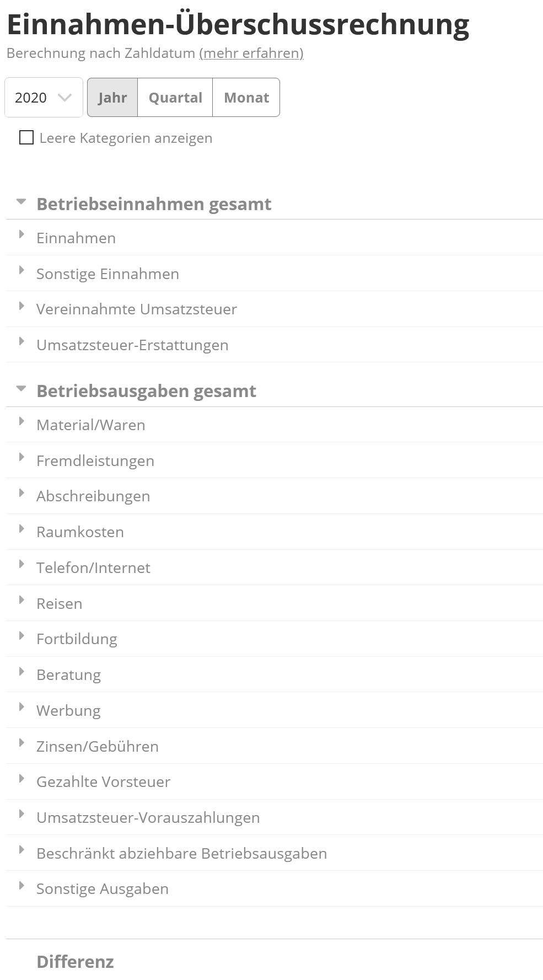This screenshot has height=980, width=543.
Task: Open the year 2020 dropdown
Action: [44, 98]
